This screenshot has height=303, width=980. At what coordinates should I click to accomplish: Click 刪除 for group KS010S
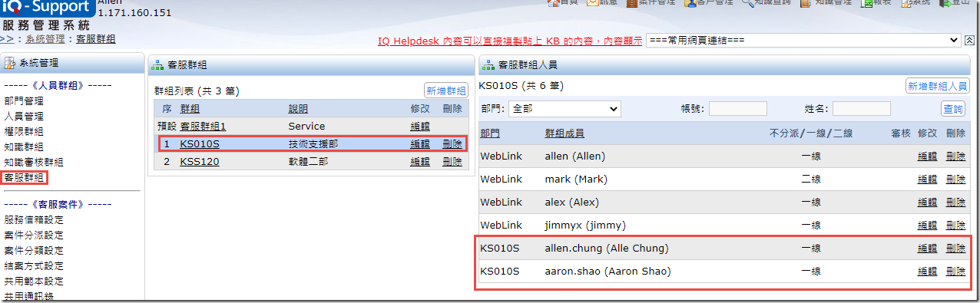point(452,143)
